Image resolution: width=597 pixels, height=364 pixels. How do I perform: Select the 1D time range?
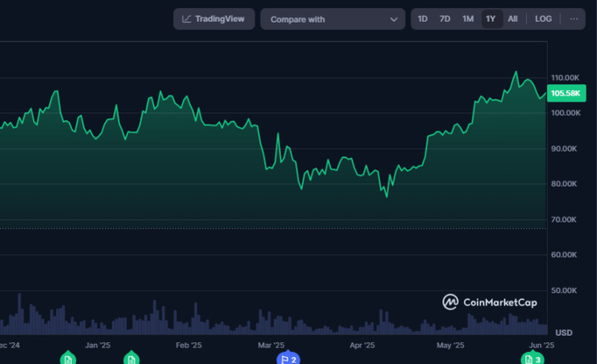point(423,19)
